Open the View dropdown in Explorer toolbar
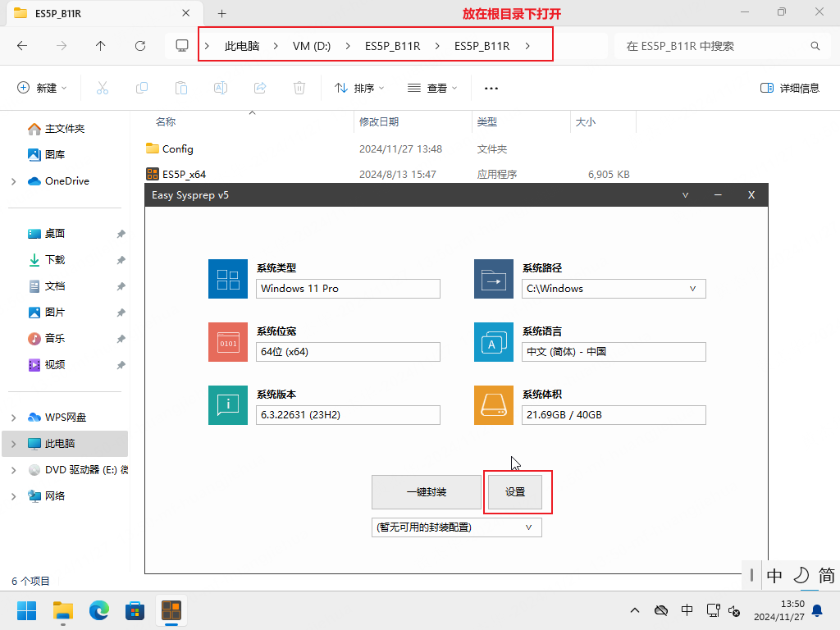 [x=432, y=88]
